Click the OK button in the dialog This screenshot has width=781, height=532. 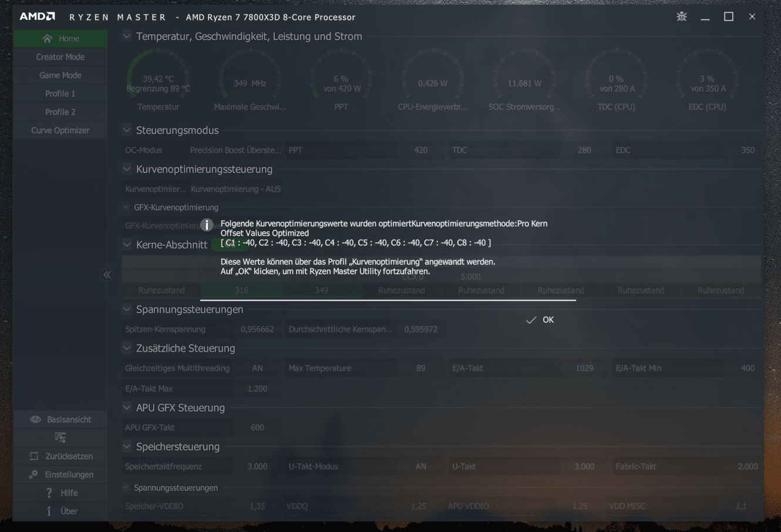[540, 320]
